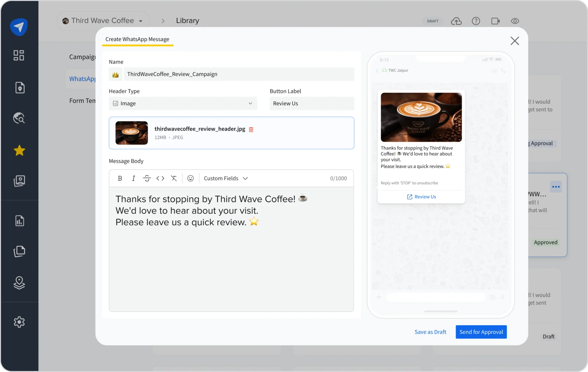588x372 pixels.
Task: Open the reports chart icon in sidebar
Action: 20,221
